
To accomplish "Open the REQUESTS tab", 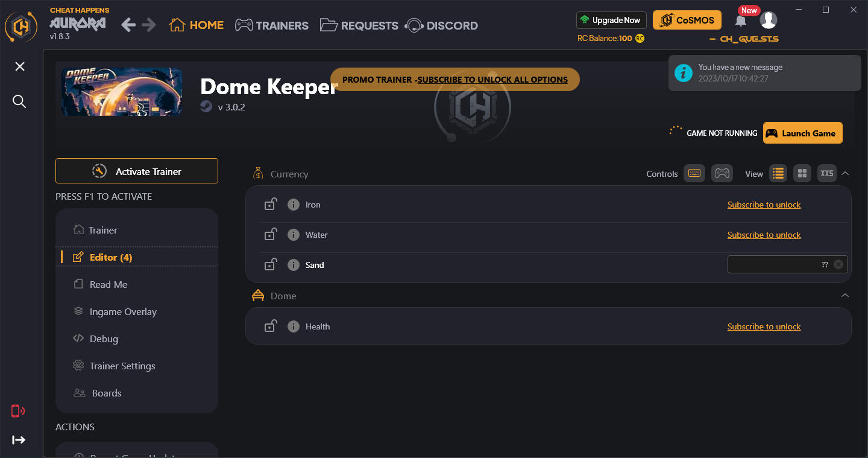I will (359, 25).
